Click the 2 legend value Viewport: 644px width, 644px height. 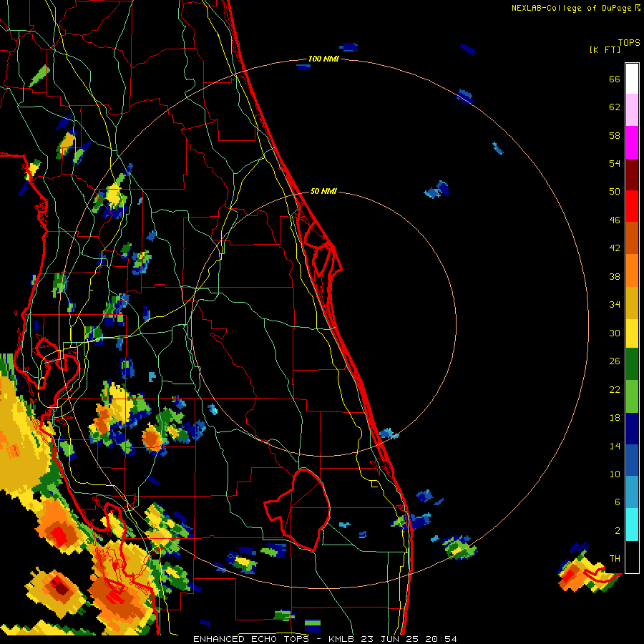click(618, 531)
